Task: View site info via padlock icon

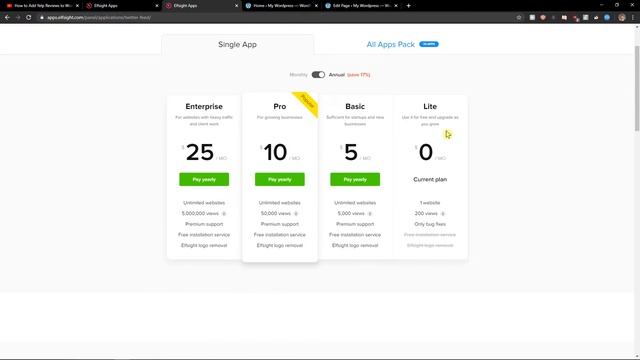Action: point(42,18)
